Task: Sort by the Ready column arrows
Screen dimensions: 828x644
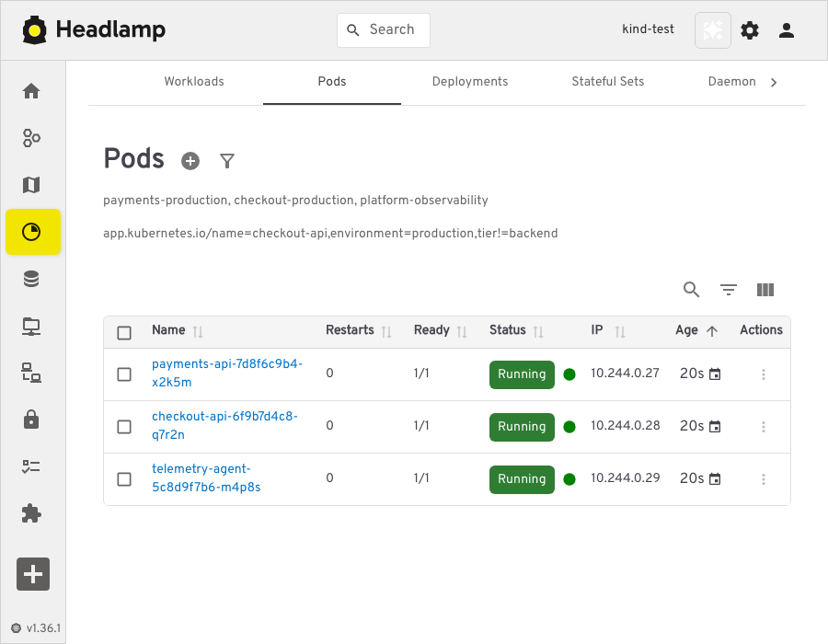Action: tap(462, 331)
